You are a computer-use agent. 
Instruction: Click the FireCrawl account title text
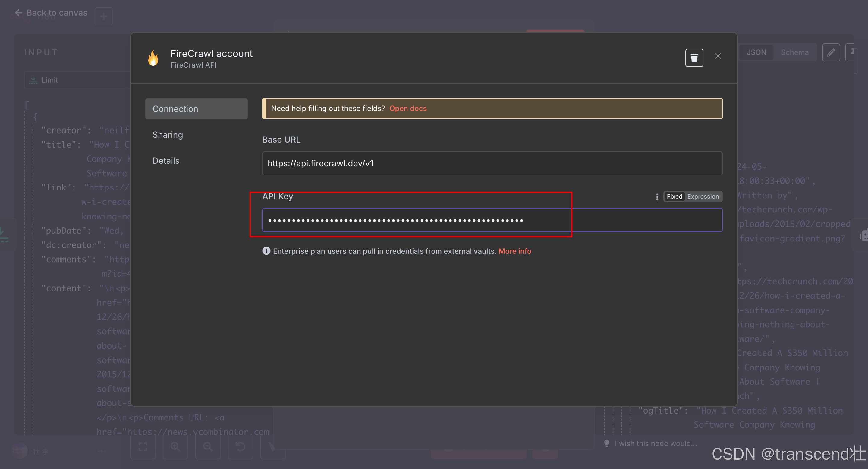point(211,54)
